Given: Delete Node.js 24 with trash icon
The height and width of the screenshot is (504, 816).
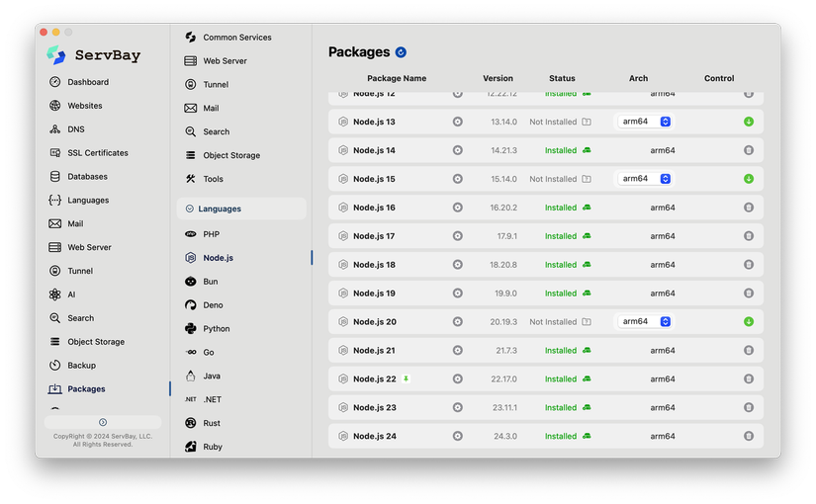Looking at the screenshot, I should point(749,437).
